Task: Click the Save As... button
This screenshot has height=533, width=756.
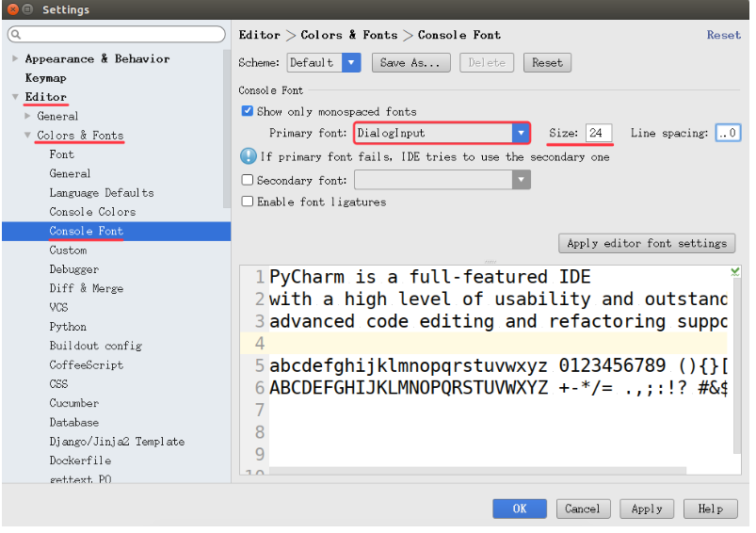Action: [x=410, y=63]
